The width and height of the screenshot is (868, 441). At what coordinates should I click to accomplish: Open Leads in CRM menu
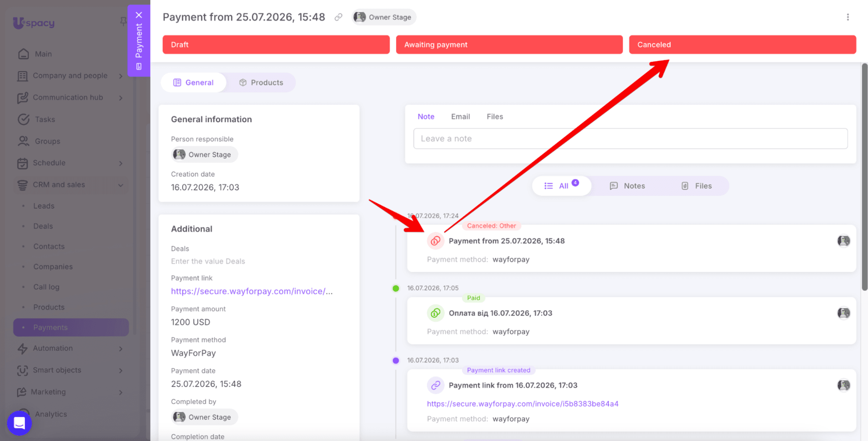coord(44,206)
